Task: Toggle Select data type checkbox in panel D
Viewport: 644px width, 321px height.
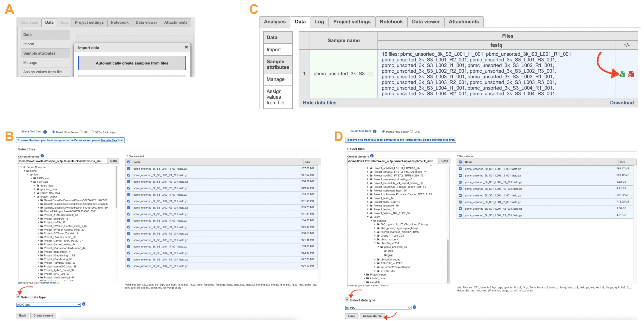Action: point(347,300)
